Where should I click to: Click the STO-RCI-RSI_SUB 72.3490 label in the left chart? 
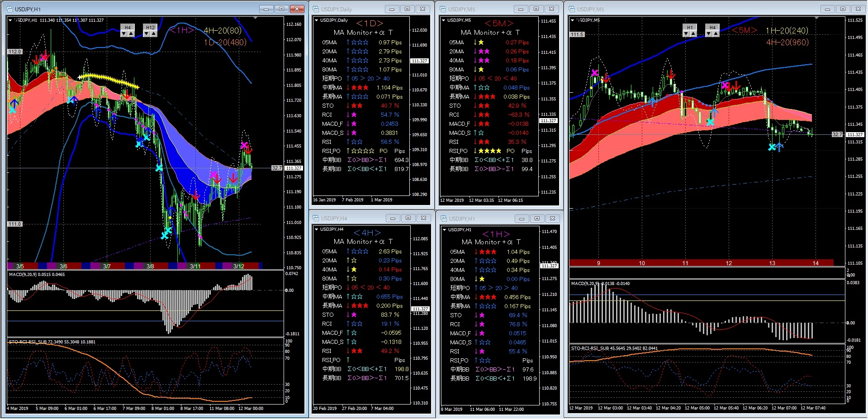52,342
